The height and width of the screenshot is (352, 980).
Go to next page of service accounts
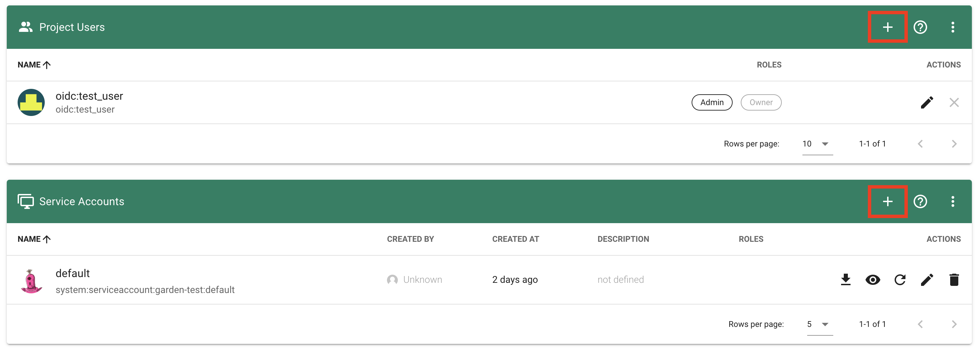pyautogui.click(x=954, y=324)
